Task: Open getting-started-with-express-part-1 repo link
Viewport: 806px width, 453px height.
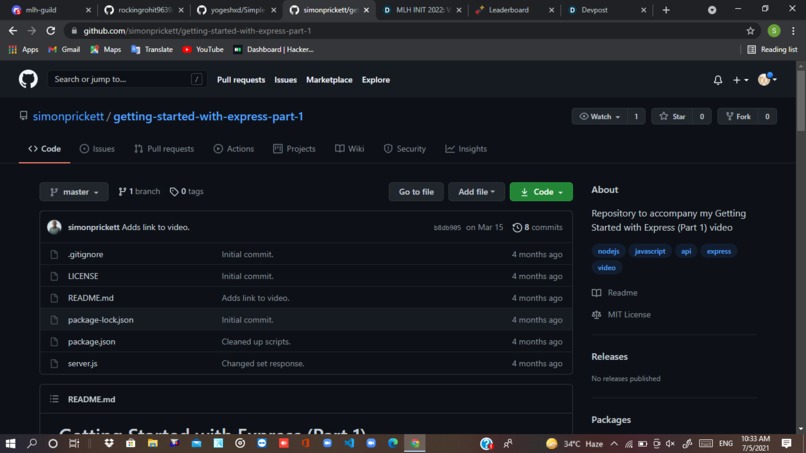Action: [x=208, y=116]
